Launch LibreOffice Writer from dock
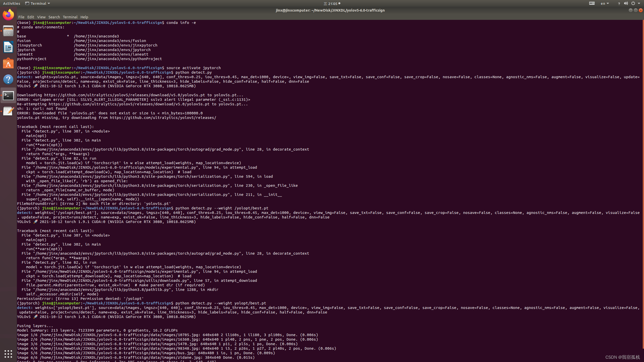 pos(8,47)
